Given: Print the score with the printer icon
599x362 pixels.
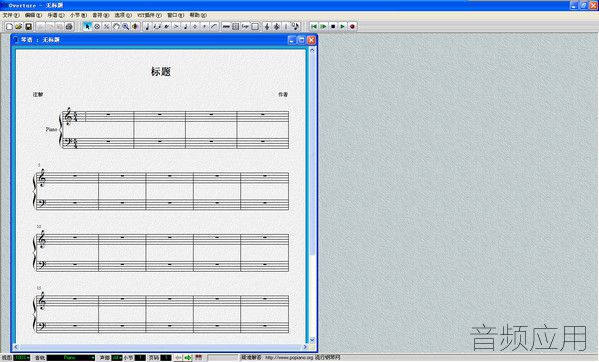Looking at the screenshot, I should pyautogui.click(x=69, y=26).
